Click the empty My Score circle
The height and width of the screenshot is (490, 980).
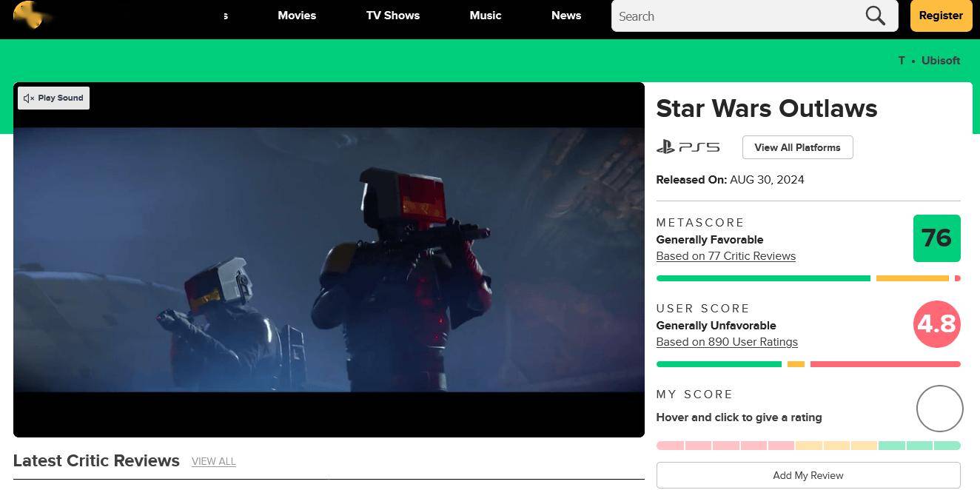coord(939,409)
